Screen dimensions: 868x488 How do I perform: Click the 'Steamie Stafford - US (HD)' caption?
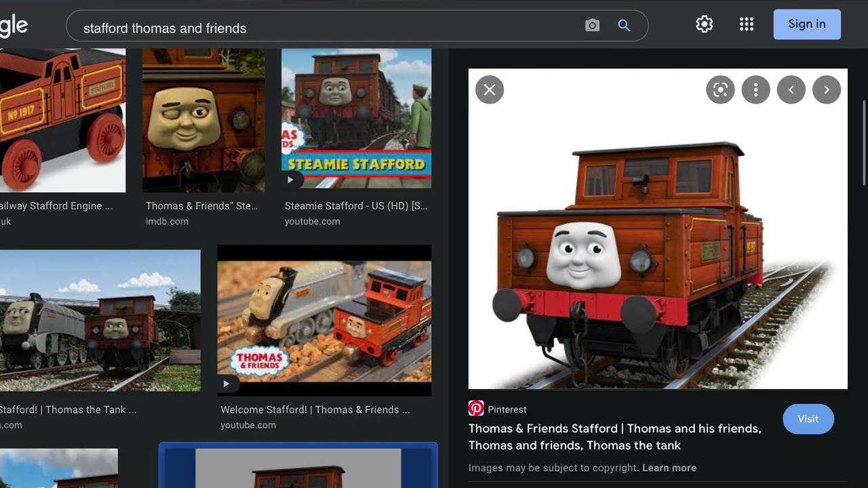[x=356, y=206]
